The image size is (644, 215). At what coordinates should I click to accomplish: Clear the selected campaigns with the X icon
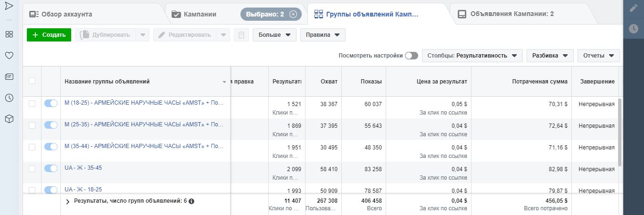(x=293, y=14)
